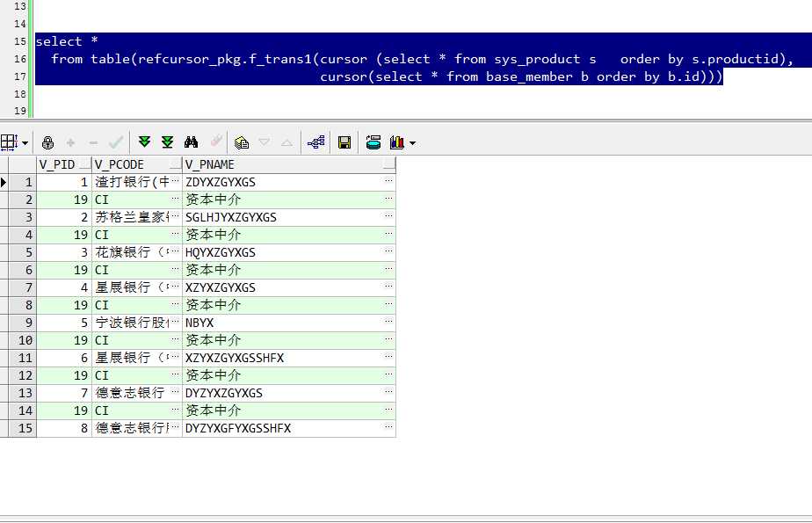Open the single record view icon
812x523 pixels.
click(x=242, y=142)
